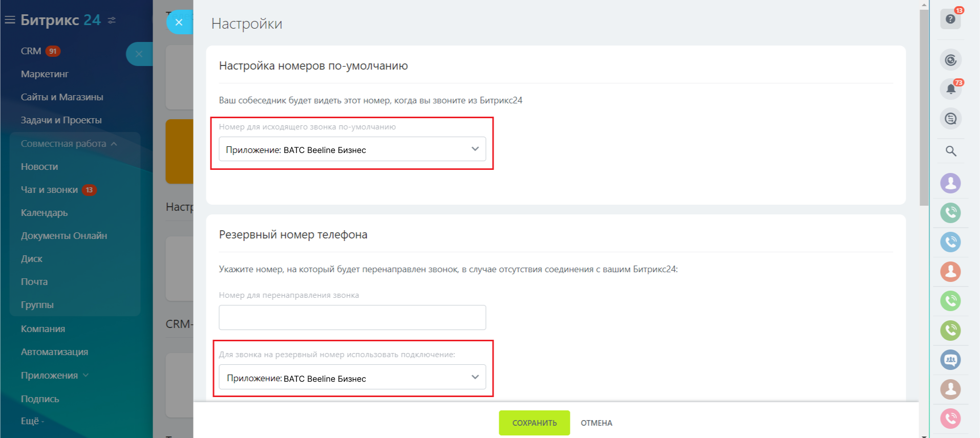
Task: Open notifications bell icon
Action: tap(950, 90)
